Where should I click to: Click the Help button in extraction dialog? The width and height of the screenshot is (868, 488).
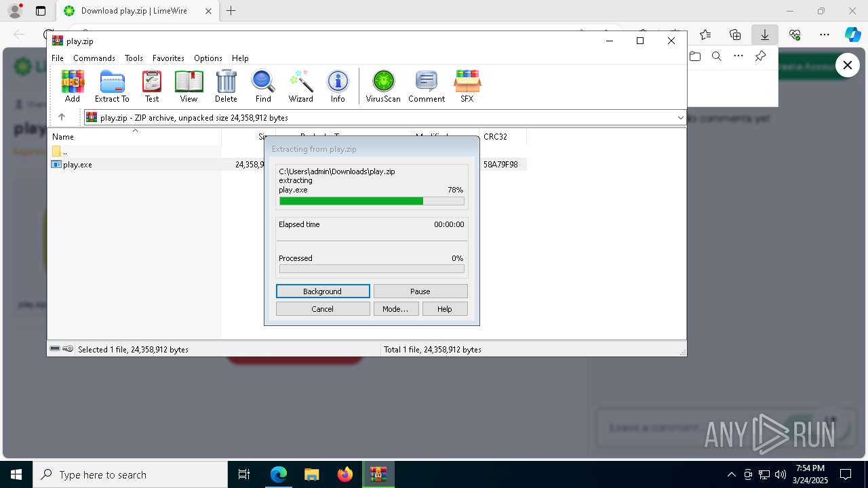pyautogui.click(x=445, y=309)
